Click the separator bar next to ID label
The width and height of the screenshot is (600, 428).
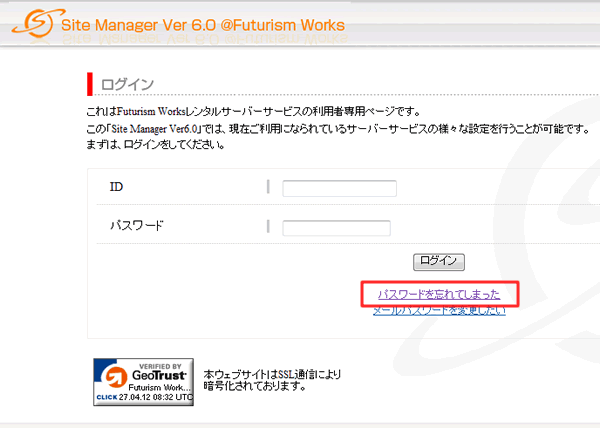(268, 187)
